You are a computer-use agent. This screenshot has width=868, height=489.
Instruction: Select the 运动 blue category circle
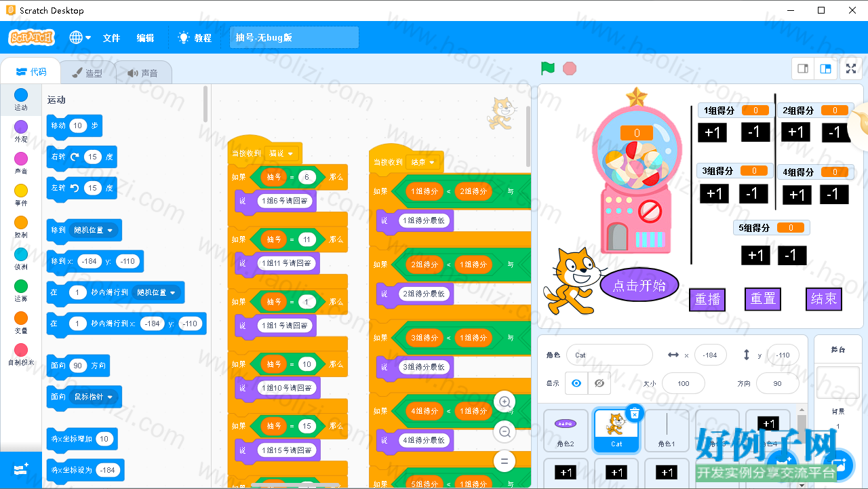point(21,95)
